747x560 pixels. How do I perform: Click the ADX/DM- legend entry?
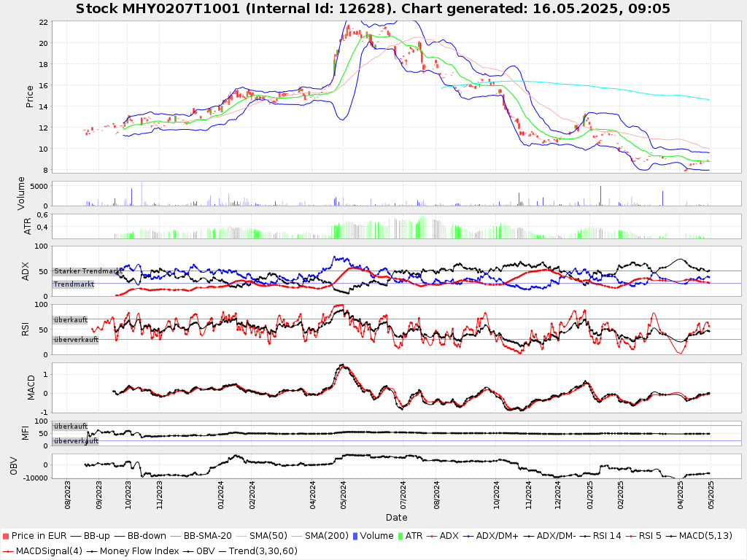coord(549,536)
